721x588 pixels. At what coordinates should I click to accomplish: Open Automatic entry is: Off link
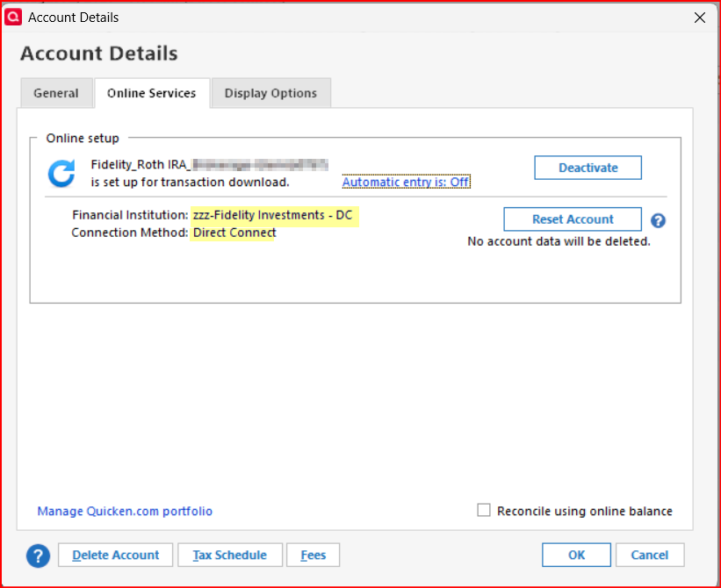(x=406, y=182)
